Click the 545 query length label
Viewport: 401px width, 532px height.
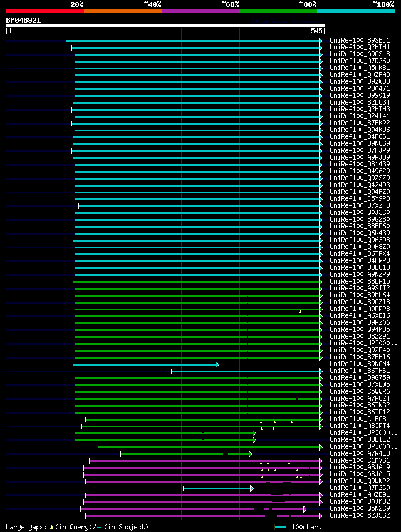click(x=316, y=31)
